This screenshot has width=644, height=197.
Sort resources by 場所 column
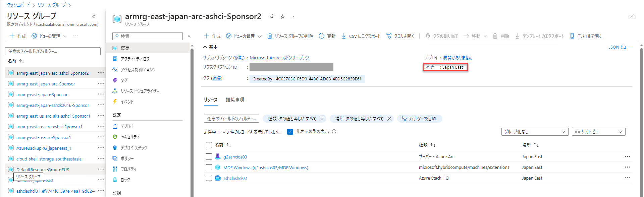click(531, 145)
